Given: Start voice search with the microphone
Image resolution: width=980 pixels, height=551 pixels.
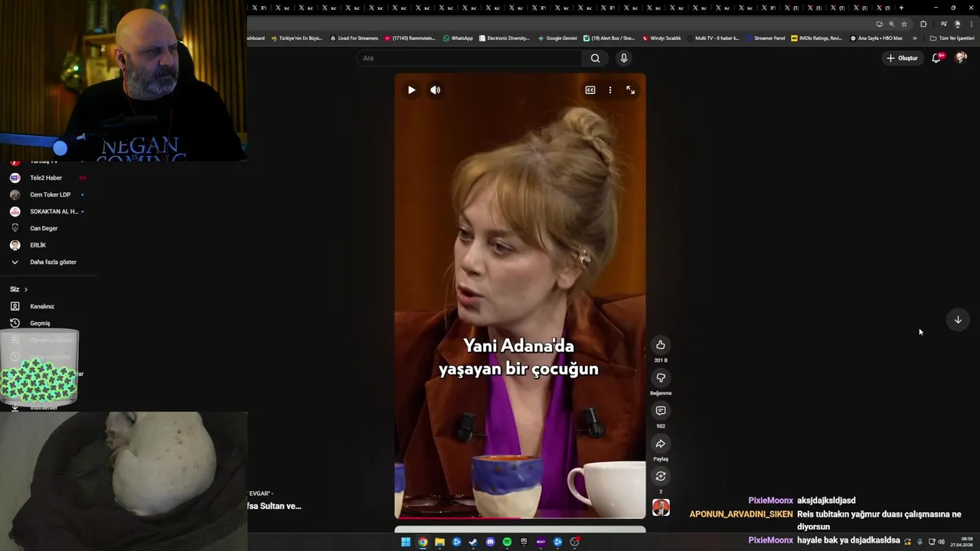Looking at the screenshot, I should tap(624, 58).
